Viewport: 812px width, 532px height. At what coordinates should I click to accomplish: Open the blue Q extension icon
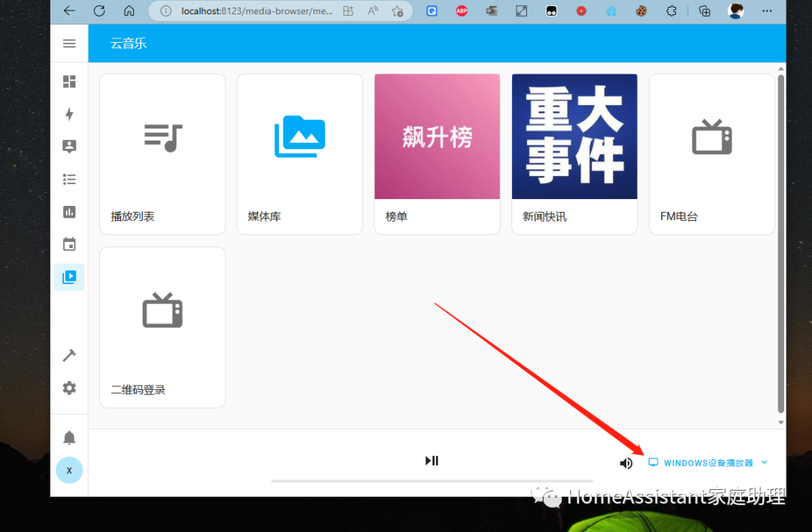[x=432, y=11]
